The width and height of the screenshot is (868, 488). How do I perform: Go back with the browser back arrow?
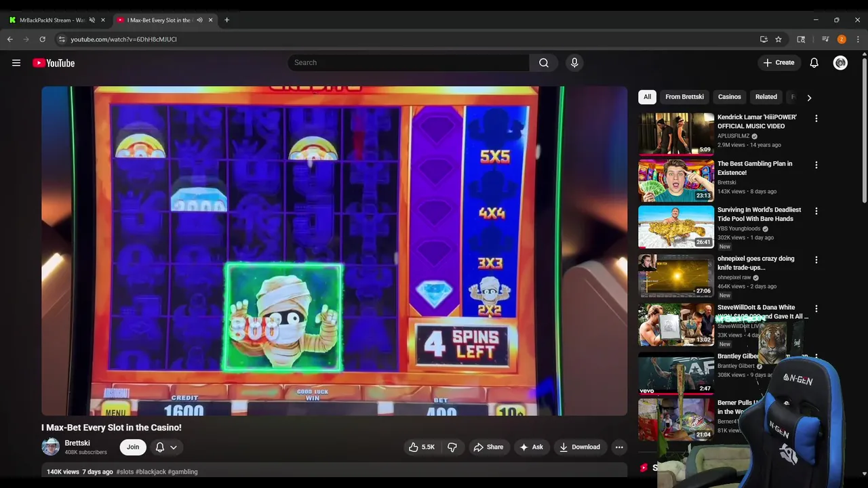10,39
